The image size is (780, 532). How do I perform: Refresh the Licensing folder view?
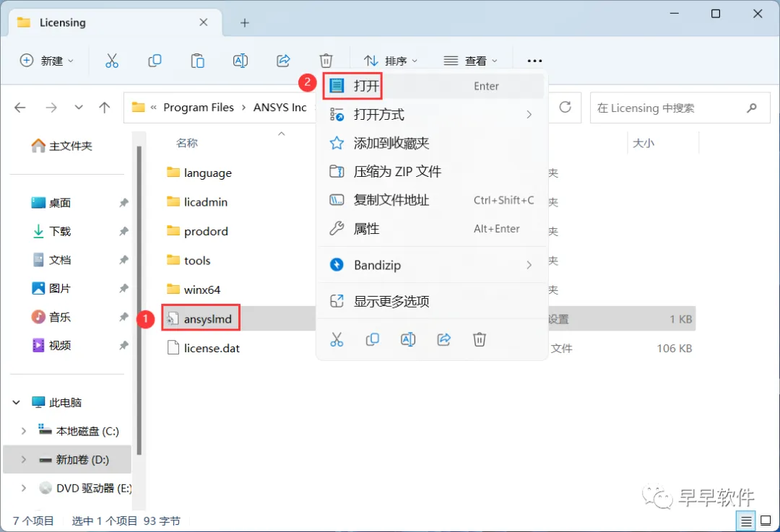pos(565,108)
